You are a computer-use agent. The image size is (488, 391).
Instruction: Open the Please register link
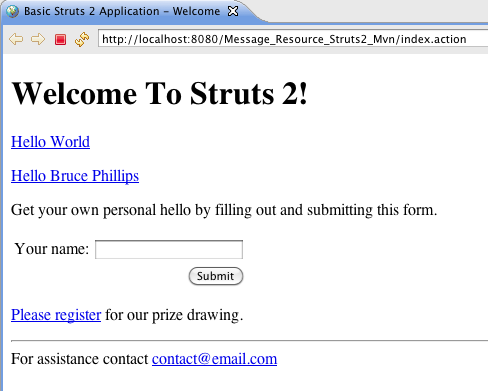pyautogui.click(x=56, y=315)
